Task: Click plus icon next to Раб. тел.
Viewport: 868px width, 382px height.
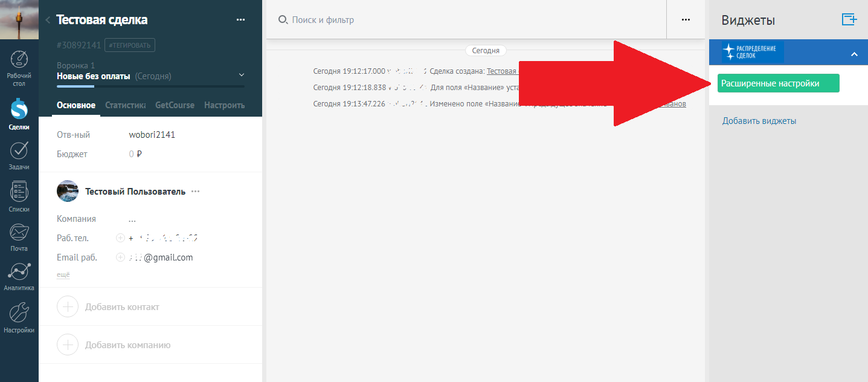Action: (x=120, y=238)
